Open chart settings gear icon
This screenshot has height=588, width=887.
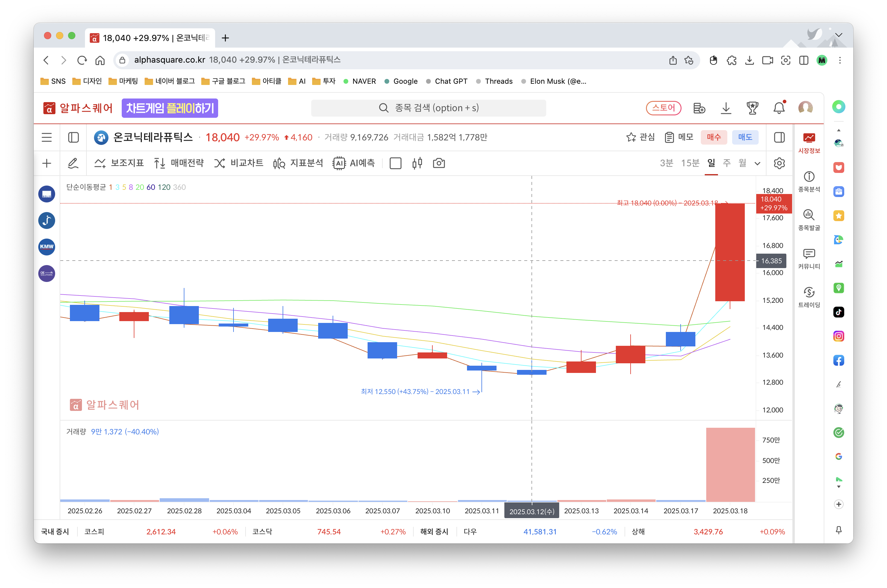click(x=779, y=163)
